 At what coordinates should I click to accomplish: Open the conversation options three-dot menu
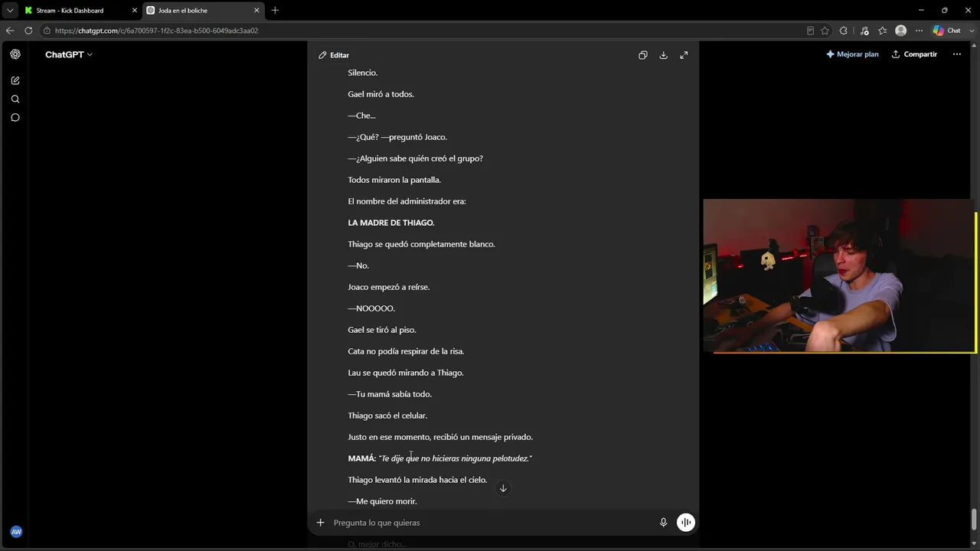(956, 54)
